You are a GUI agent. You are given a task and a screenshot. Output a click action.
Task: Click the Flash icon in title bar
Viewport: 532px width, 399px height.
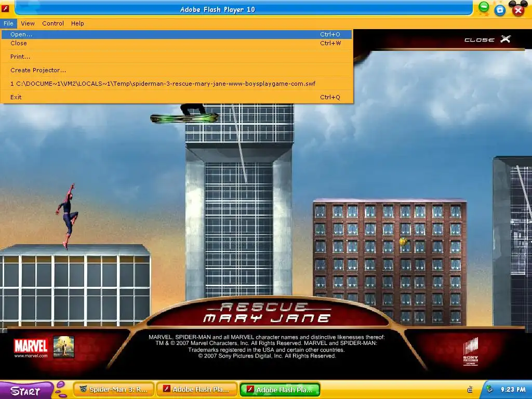pos(5,8)
